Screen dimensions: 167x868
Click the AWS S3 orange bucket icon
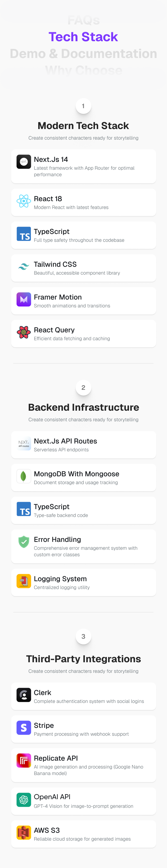pyautogui.click(x=24, y=832)
